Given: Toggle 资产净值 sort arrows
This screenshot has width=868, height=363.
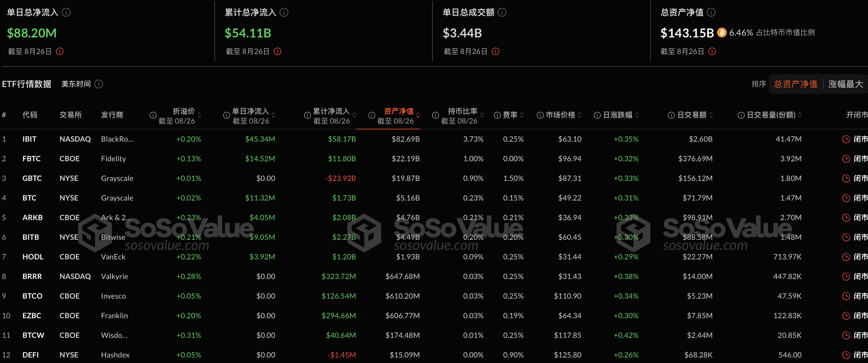Looking at the screenshot, I should (x=418, y=115).
